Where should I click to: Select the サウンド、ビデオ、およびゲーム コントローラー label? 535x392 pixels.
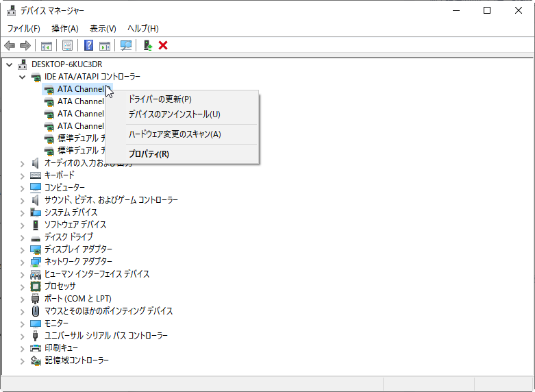[x=111, y=199]
